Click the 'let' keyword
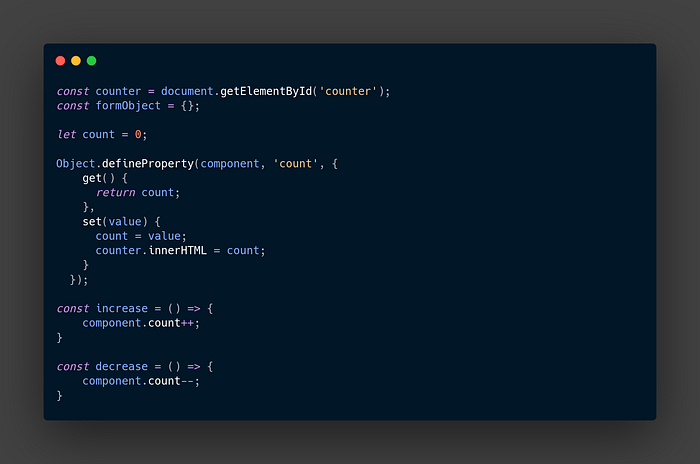The width and height of the screenshot is (700, 464). (x=67, y=134)
